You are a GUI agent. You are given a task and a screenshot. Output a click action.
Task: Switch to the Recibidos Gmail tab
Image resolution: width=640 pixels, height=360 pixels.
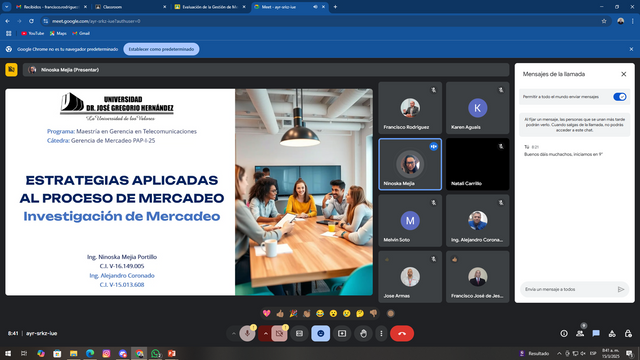pyautogui.click(x=51, y=7)
